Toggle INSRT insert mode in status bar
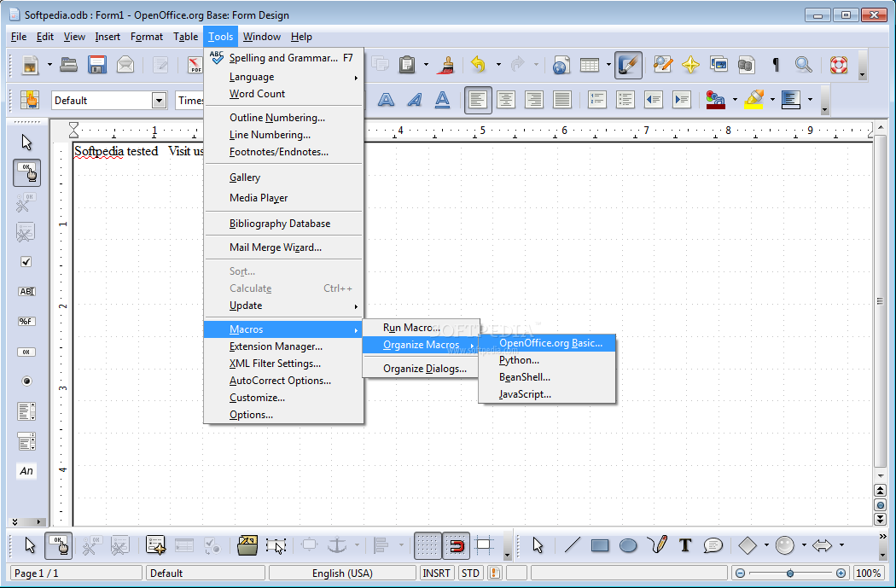This screenshot has width=896, height=588. (437, 573)
